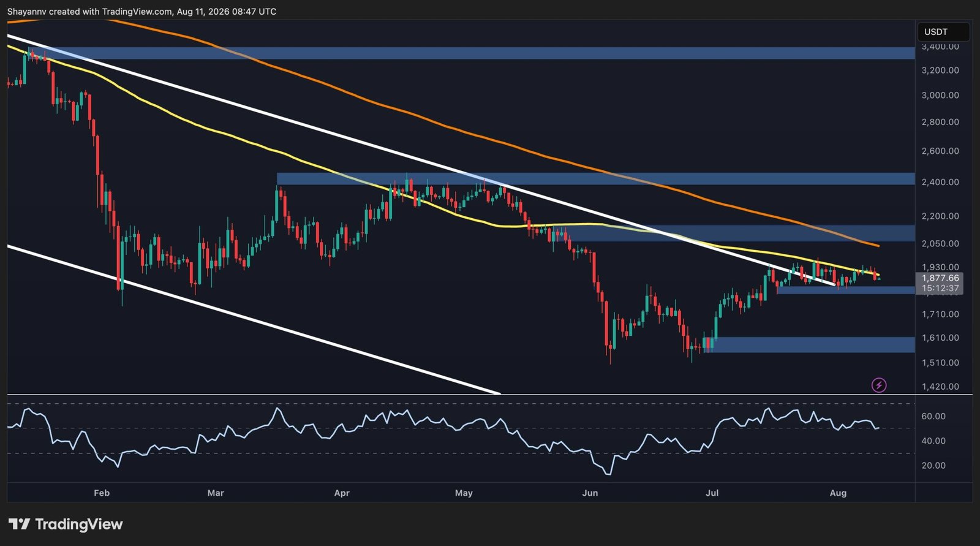
Task: Select the 1,610.00 price level label
Action: 940,338
